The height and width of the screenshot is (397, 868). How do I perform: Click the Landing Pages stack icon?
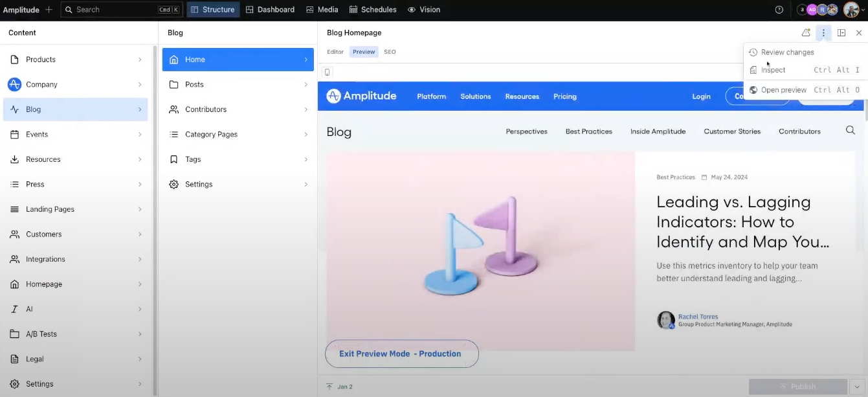[14, 209]
